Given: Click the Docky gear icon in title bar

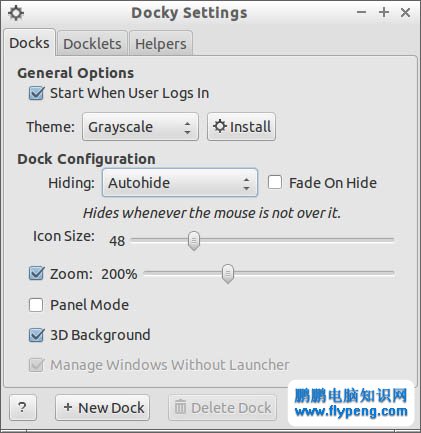Looking at the screenshot, I should [16, 13].
